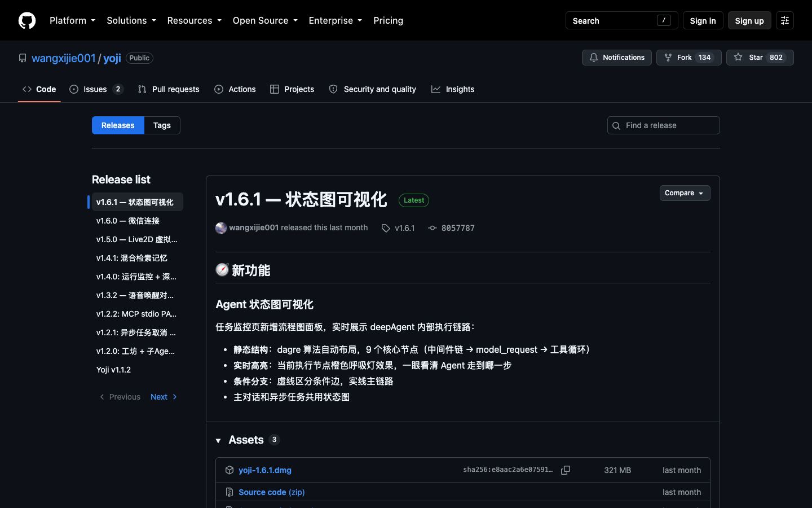The image size is (812, 508).
Task: Expand the Enterprise menu
Action: coord(336,20)
